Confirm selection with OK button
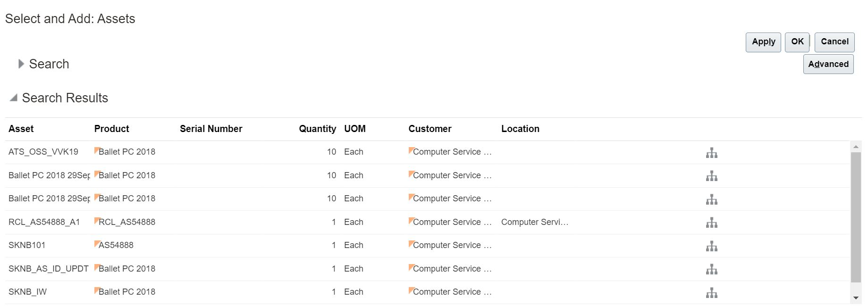 click(797, 42)
